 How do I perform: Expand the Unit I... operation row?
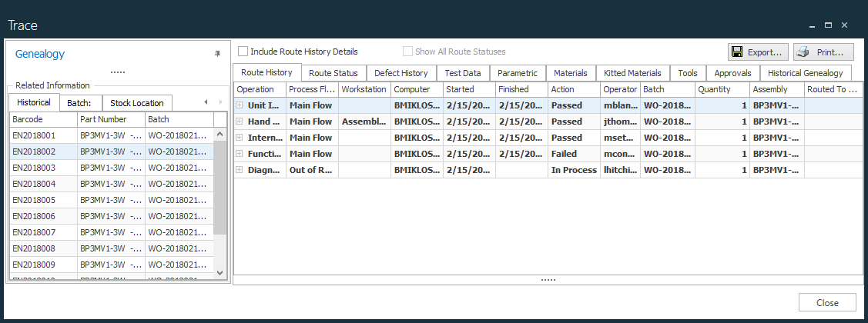(240, 105)
